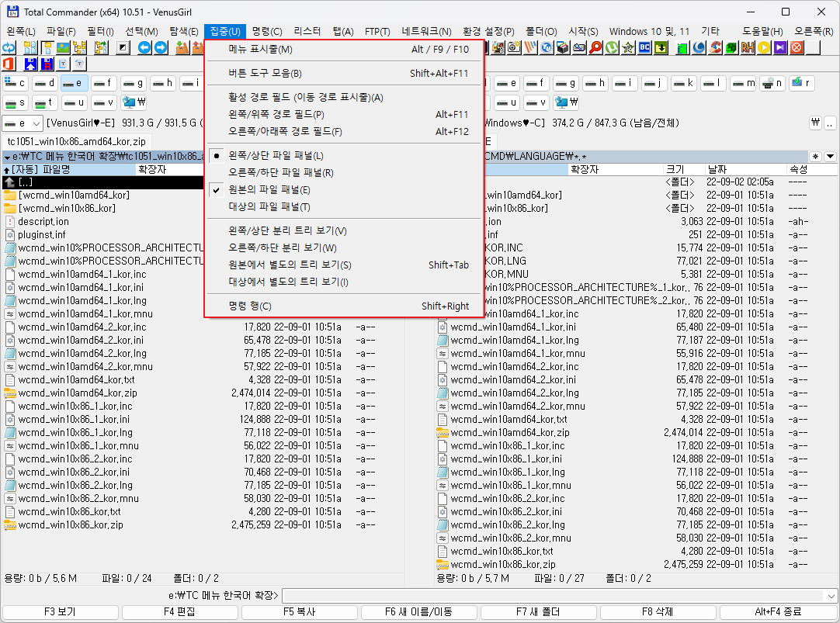Viewport: 840px width, 623px height.
Task: Click the purple media player icon
Action: (780, 48)
